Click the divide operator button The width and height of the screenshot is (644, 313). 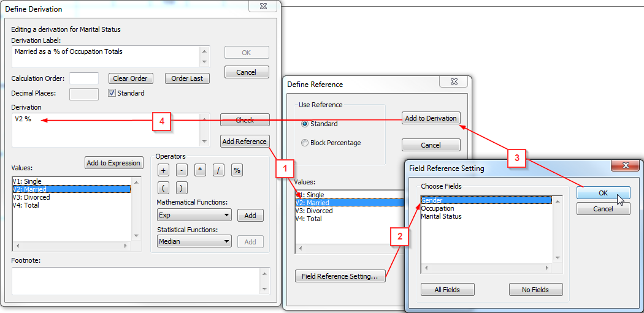[x=218, y=170]
